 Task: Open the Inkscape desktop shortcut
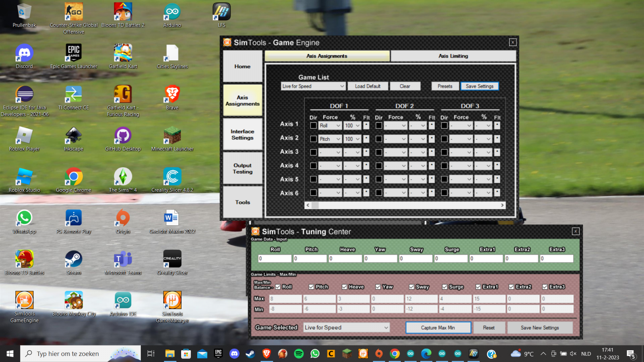pos(74,139)
